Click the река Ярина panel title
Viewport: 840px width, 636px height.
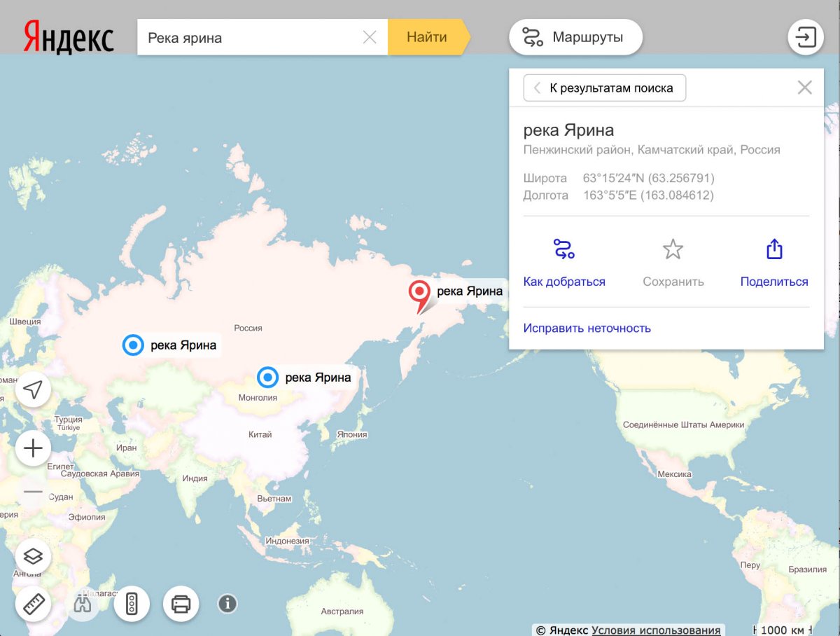pyautogui.click(x=568, y=130)
